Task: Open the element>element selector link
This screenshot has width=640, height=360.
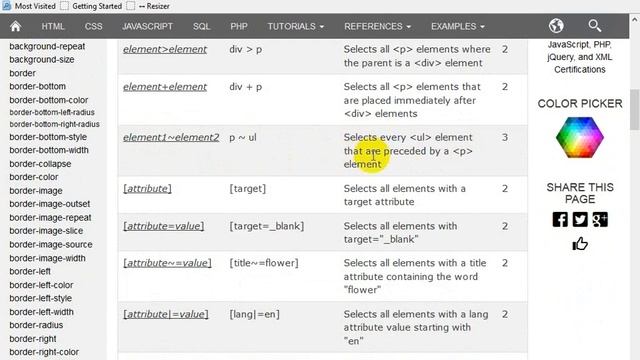Action: [165, 49]
